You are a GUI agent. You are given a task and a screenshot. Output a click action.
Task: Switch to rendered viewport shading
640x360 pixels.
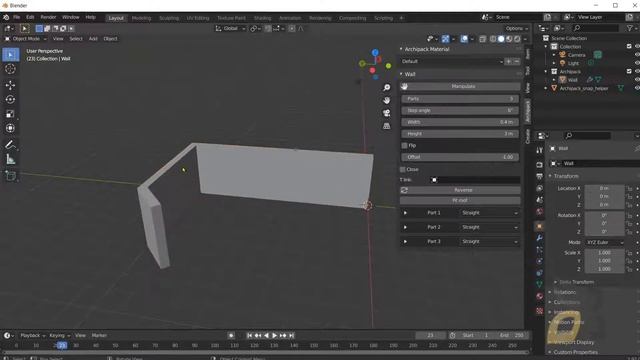[x=517, y=39]
